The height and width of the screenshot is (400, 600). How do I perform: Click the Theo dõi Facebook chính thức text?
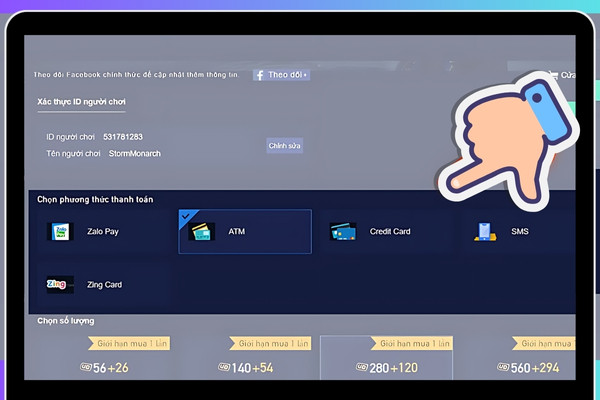coord(135,75)
